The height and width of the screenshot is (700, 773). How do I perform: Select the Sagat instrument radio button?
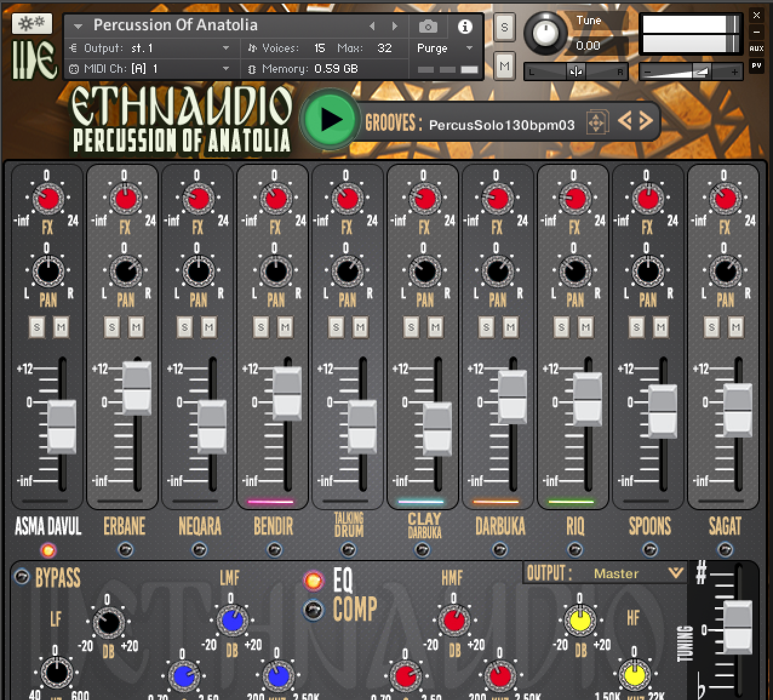pyautogui.click(x=725, y=550)
